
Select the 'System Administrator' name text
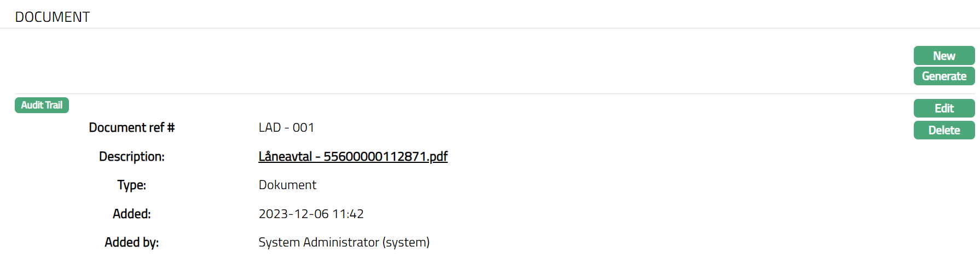[x=318, y=242]
